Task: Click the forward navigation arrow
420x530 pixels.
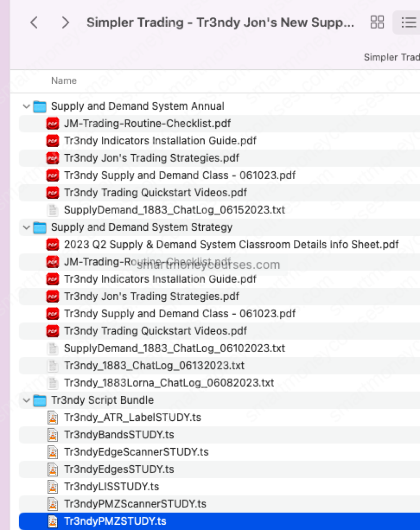Action: pyautogui.click(x=65, y=22)
